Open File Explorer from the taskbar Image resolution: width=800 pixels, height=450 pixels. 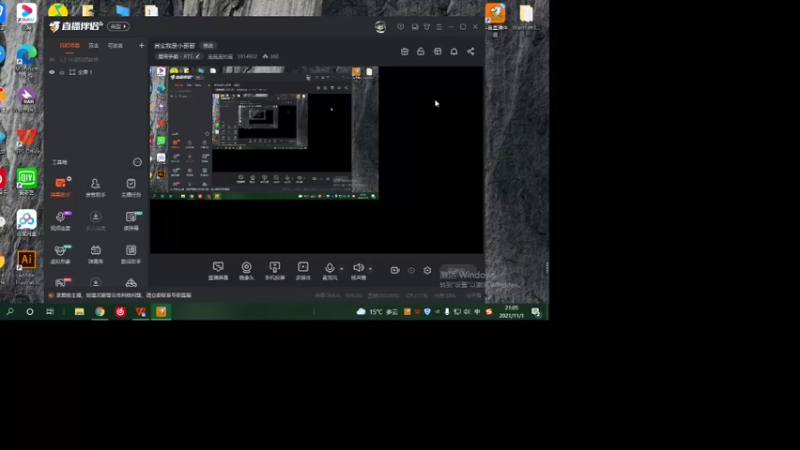tap(79, 312)
